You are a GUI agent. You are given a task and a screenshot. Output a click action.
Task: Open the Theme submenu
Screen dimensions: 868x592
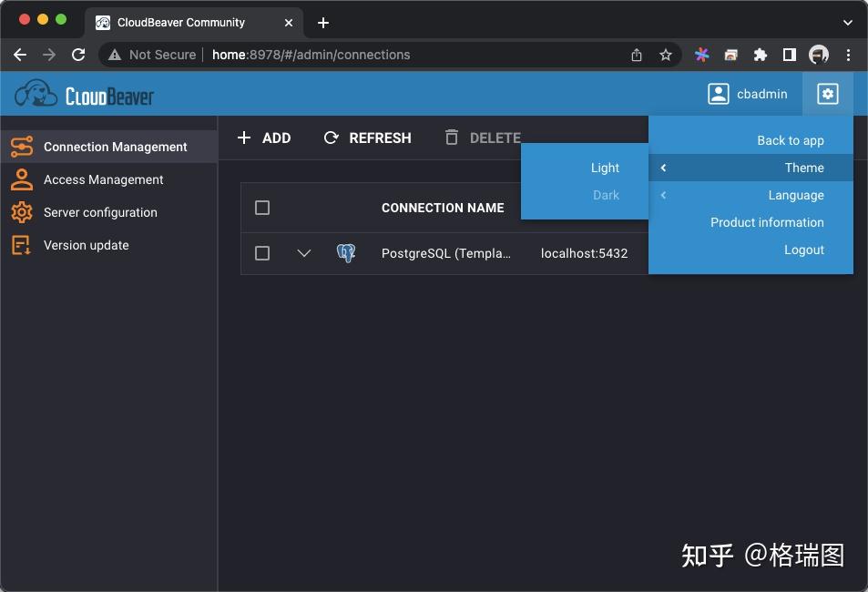click(x=751, y=168)
